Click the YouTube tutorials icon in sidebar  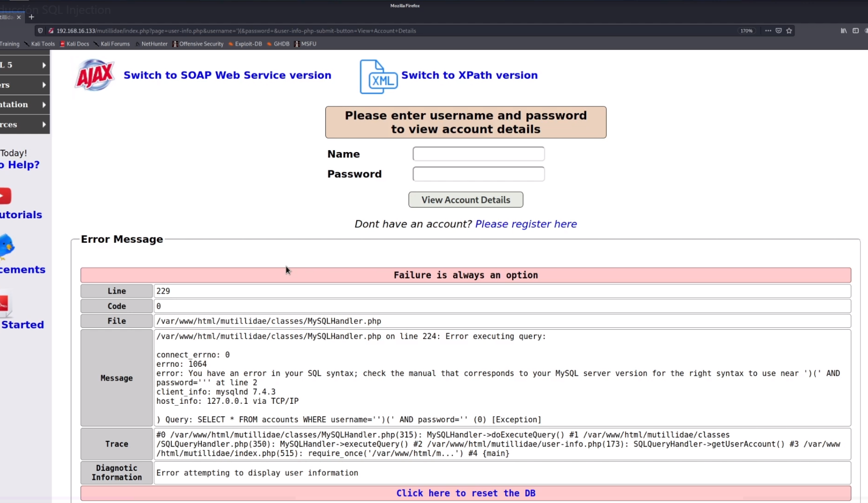[x=5, y=196]
